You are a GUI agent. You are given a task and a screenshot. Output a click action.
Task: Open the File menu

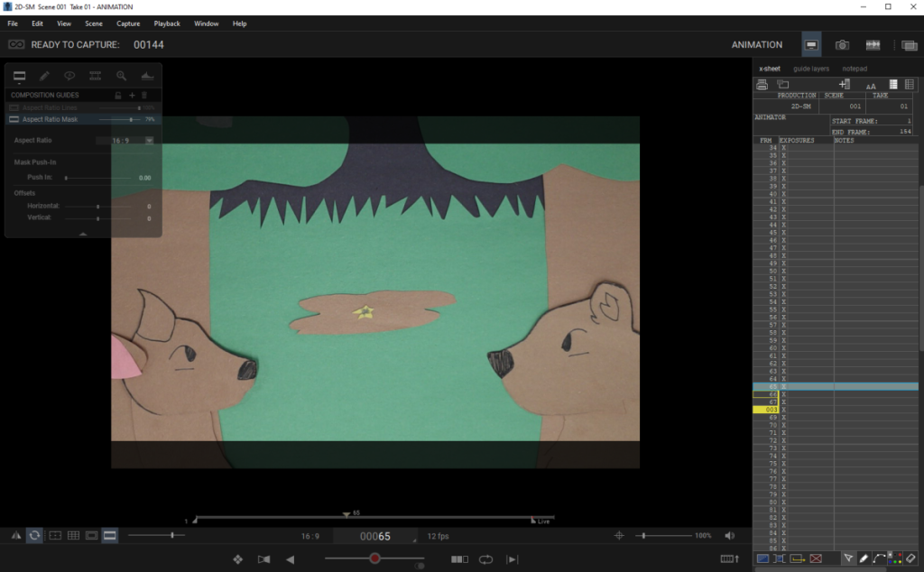point(13,23)
